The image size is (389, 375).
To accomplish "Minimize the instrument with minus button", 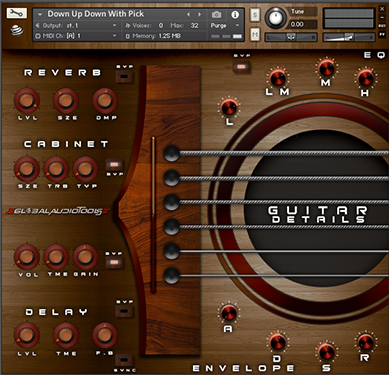I will tap(382, 17).
